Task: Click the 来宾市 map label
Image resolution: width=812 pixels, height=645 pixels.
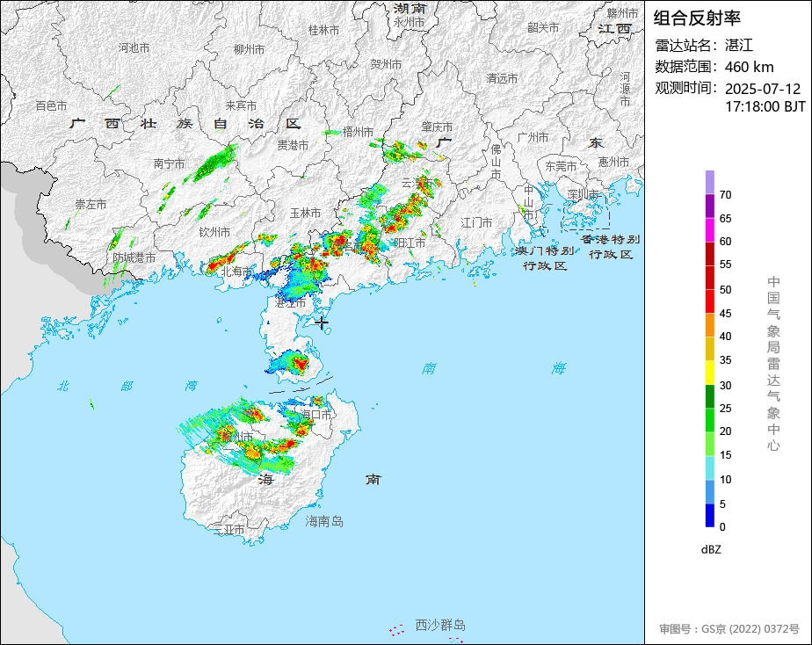Action: click(241, 105)
